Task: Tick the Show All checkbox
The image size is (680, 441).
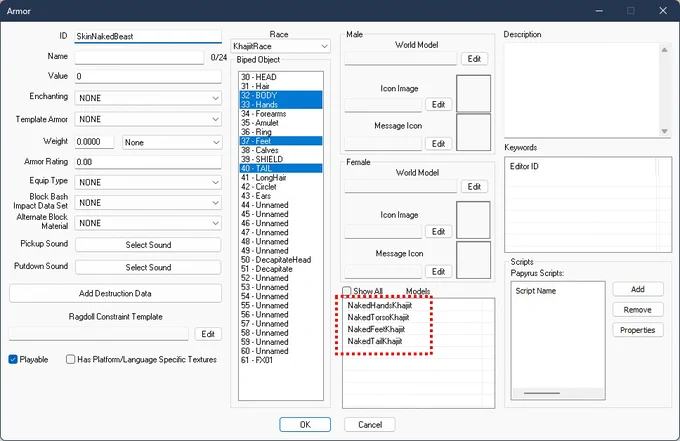Action: coord(347,291)
